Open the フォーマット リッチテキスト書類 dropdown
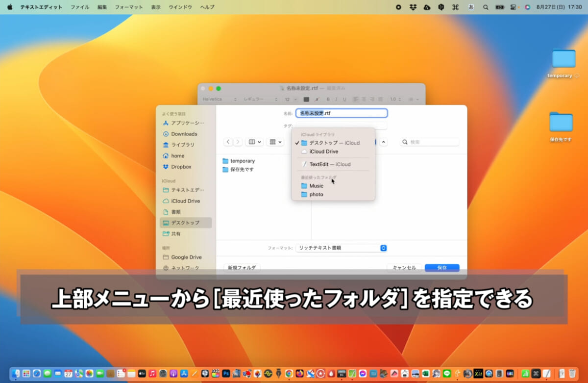 [x=342, y=248]
